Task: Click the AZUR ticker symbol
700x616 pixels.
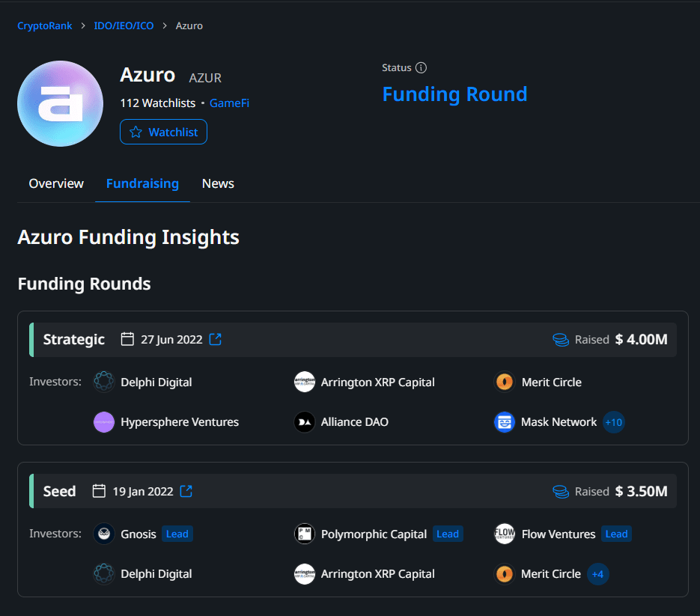Action: [205, 78]
